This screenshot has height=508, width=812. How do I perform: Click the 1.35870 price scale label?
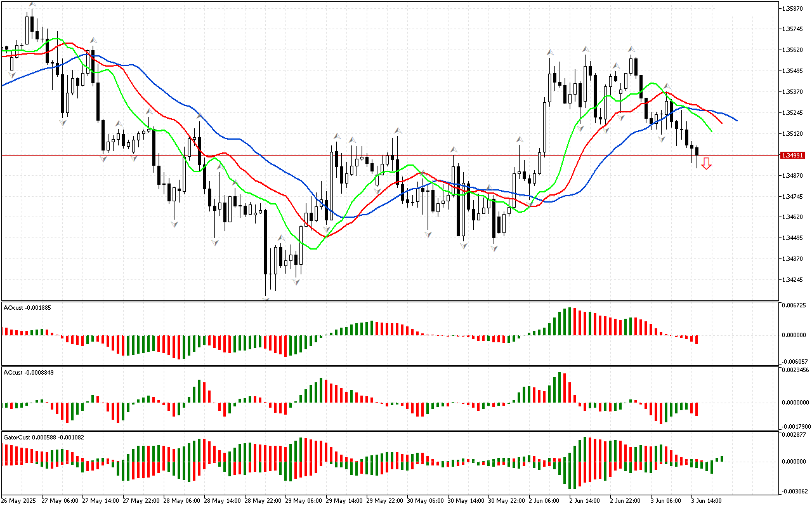[794, 9]
